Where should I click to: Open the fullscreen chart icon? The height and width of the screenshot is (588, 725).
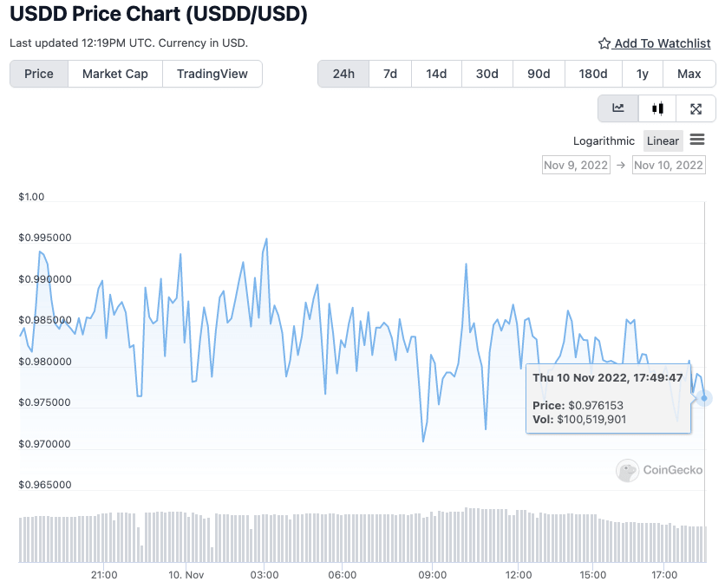[696, 108]
